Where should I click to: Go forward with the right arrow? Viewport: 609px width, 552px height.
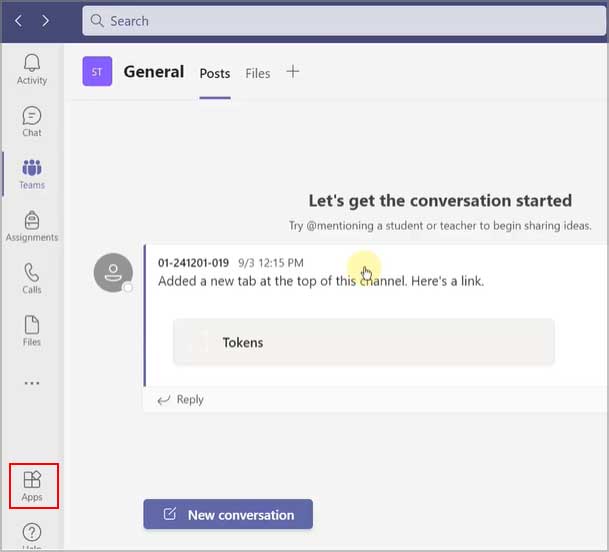45,21
